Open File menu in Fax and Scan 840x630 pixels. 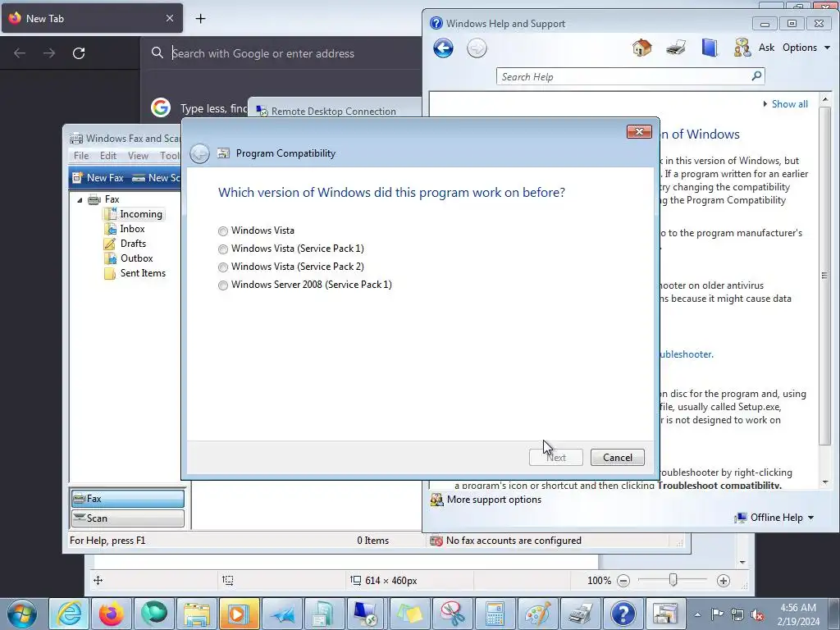point(81,156)
